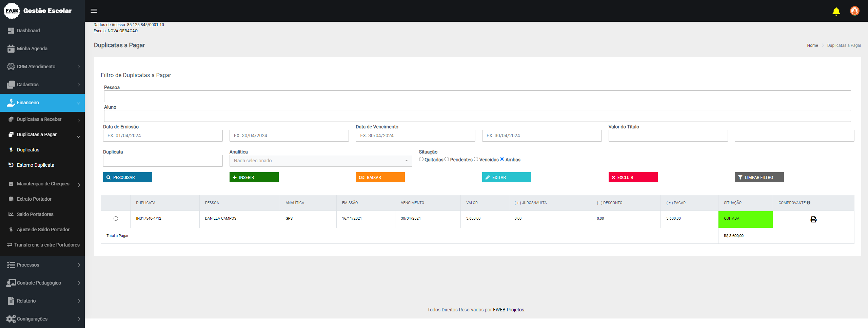
Task: Click the help icon beside Comprovante header
Action: (x=809, y=203)
